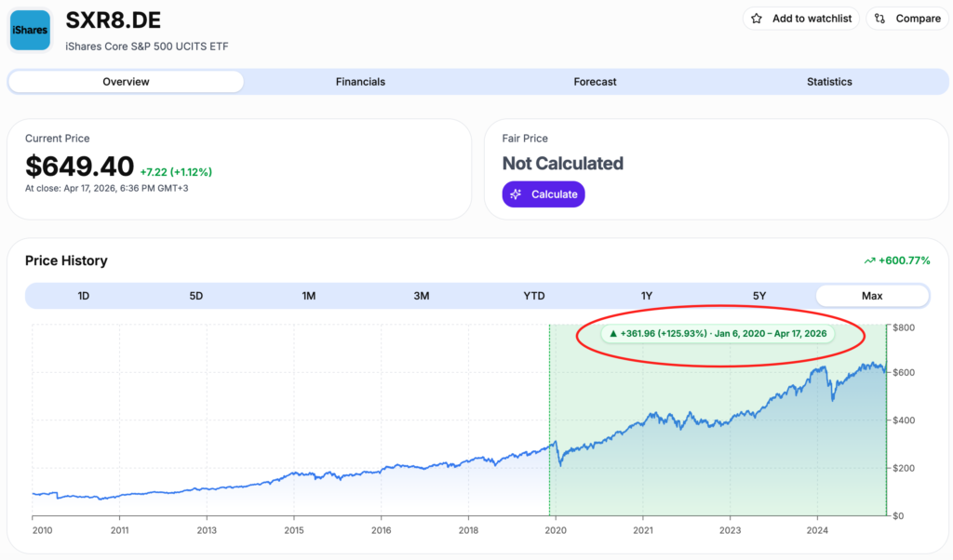Click Add to watchlist button
Image resolution: width=953 pixels, height=560 pixels.
[801, 19]
